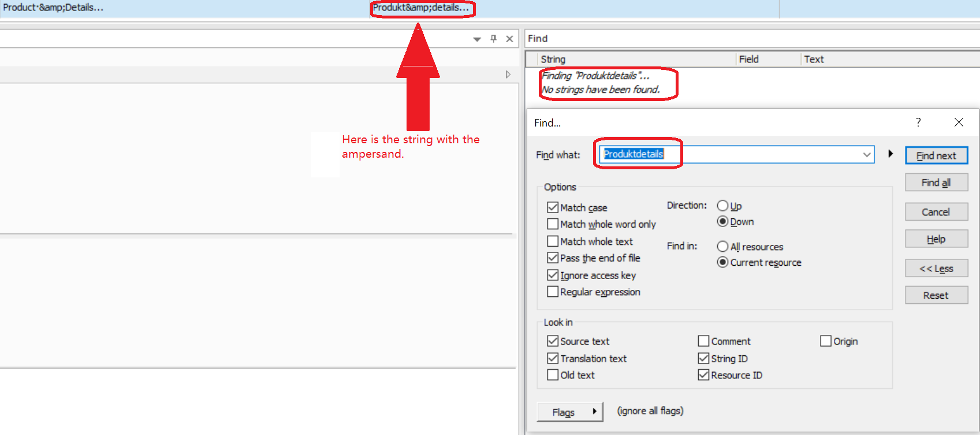Enable Match whole word only
The width and height of the screenshot is (980, 435).
[x=553, y=224]
